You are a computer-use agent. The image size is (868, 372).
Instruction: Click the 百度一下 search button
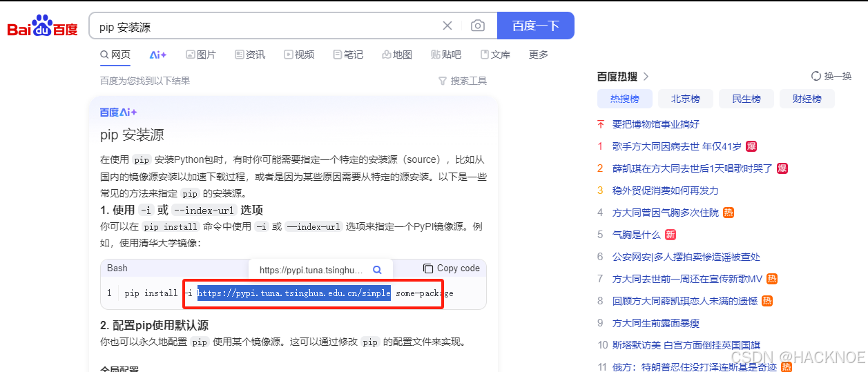click(536, 26)
